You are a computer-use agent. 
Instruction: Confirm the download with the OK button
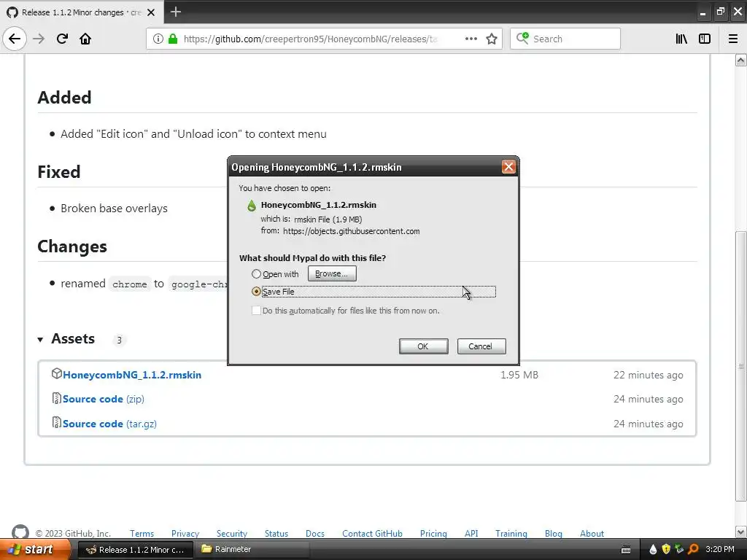pyautogui.click(x=423, y=346)
